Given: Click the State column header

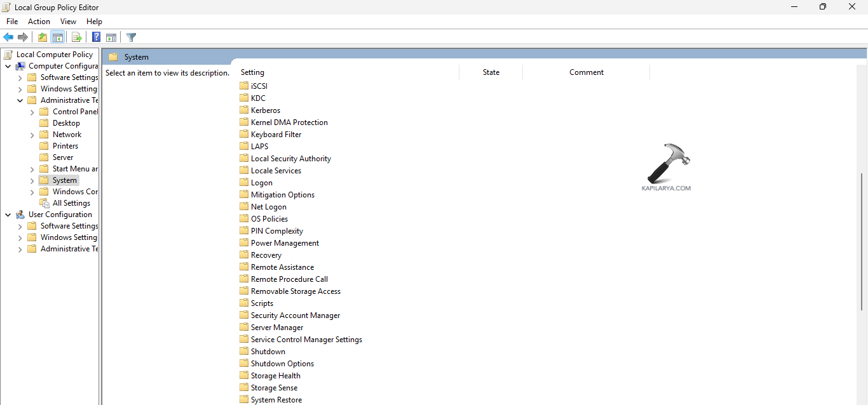Looking at the screenshot, I should 491,72.
